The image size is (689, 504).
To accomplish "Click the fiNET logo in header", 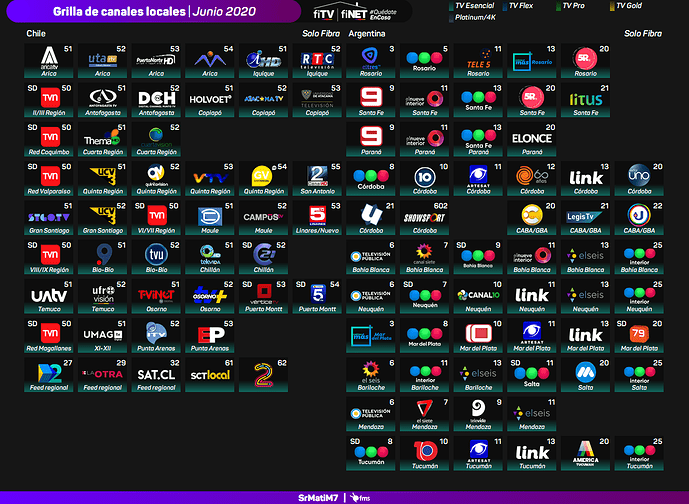I will tap(354, 14).
